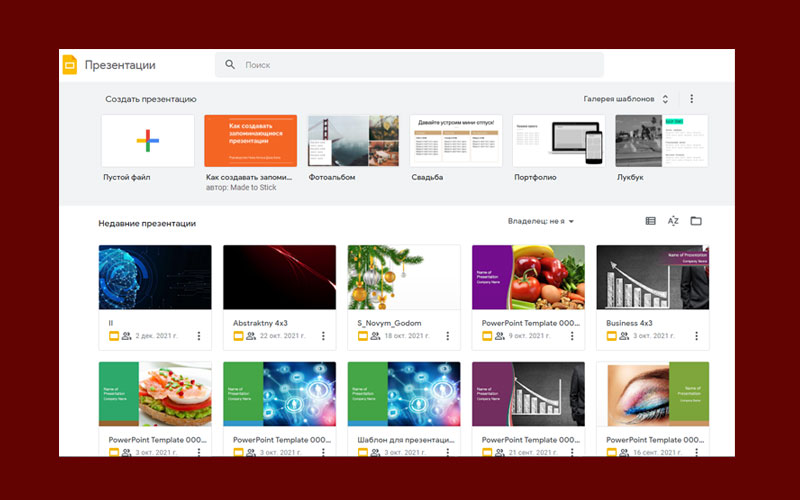This screenshot has width=800, height=500.
Task: Click the S_Novym_Godom file name
Action: tap(389, 323)
